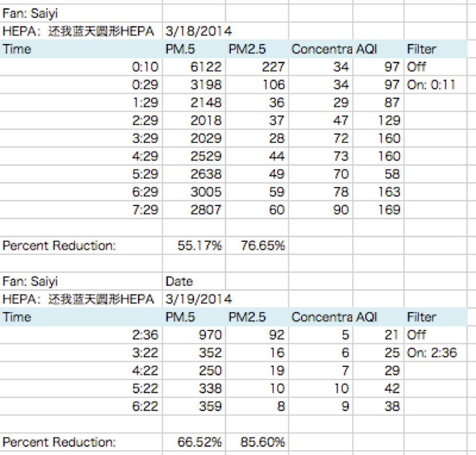
Task: Click the 6122 PM.5 value cell
Action: (194, 66)
